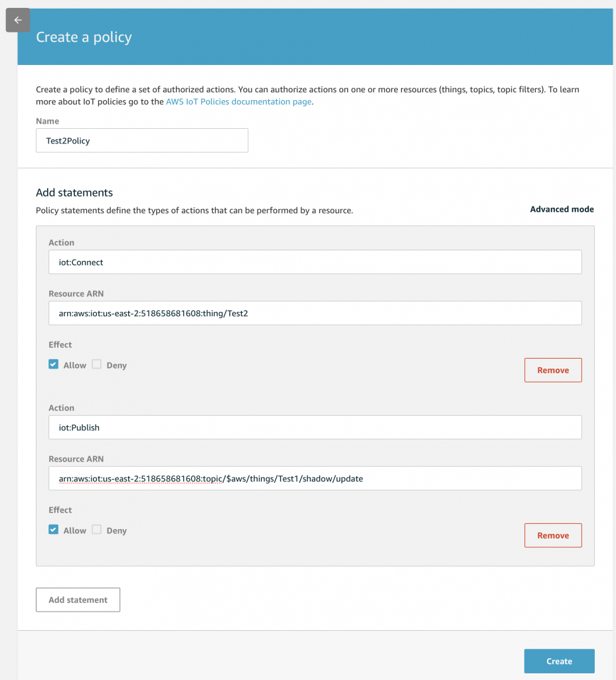This screenshot has width=616, height=680.
Task: Tick the Deny checkbox for iot:Connect statement
Action: [97, 365]
